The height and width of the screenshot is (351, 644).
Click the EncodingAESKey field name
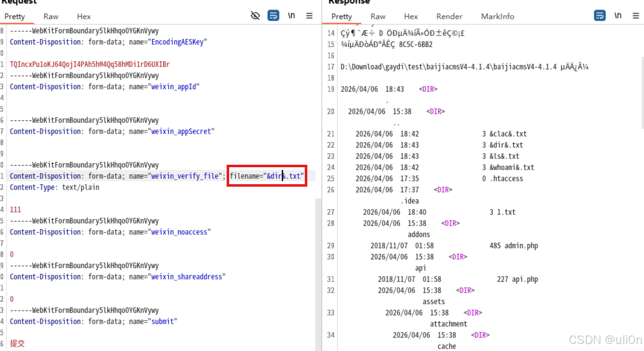(177, 42)
